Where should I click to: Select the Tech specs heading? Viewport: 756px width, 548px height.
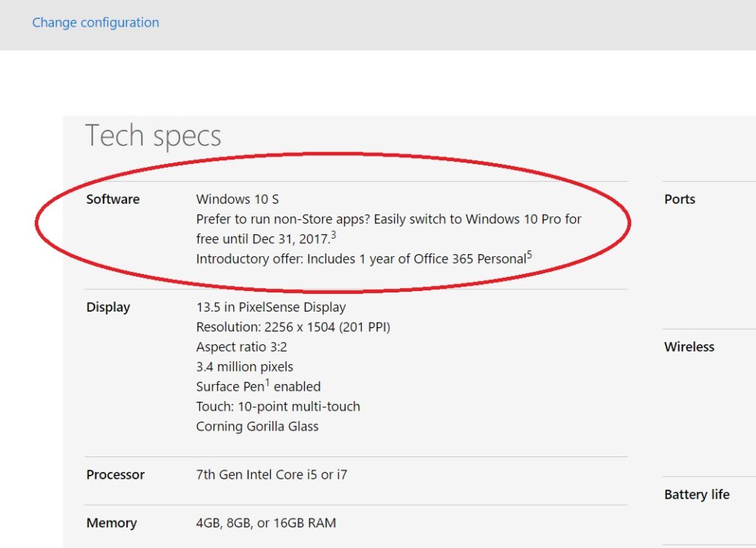[x=154, y=136]
